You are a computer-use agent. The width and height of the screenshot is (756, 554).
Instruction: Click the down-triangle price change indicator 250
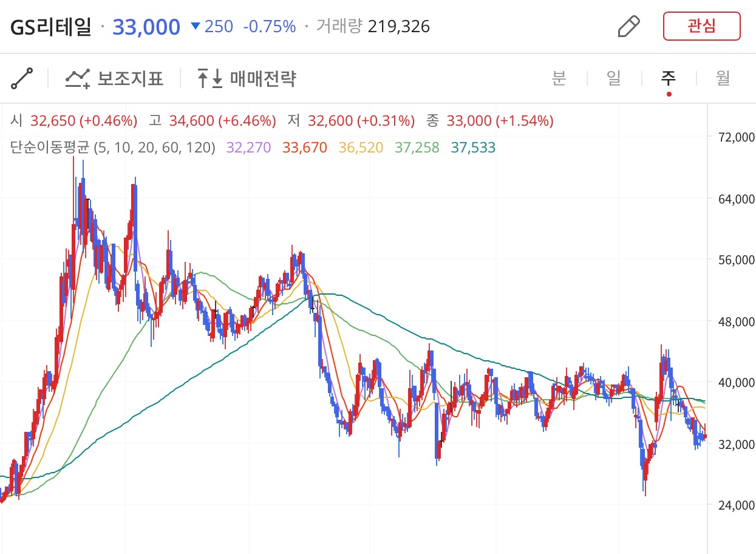pos(212,27)
